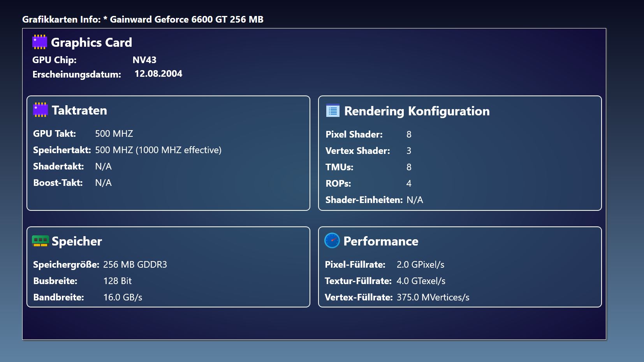The width and height of the screenshot is (644, 362).
Task: Click the Shader-Einheiten N/A value
Action: (415, 200)
